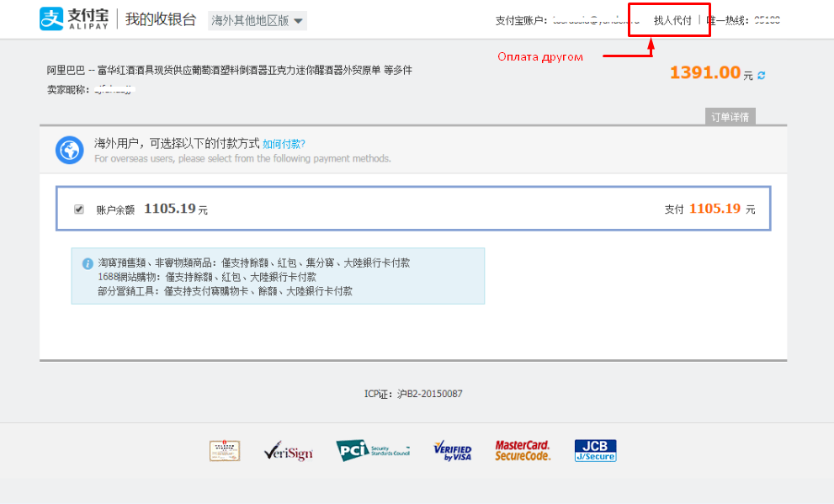Open the 订单详情 order details tab

(730, 117)
